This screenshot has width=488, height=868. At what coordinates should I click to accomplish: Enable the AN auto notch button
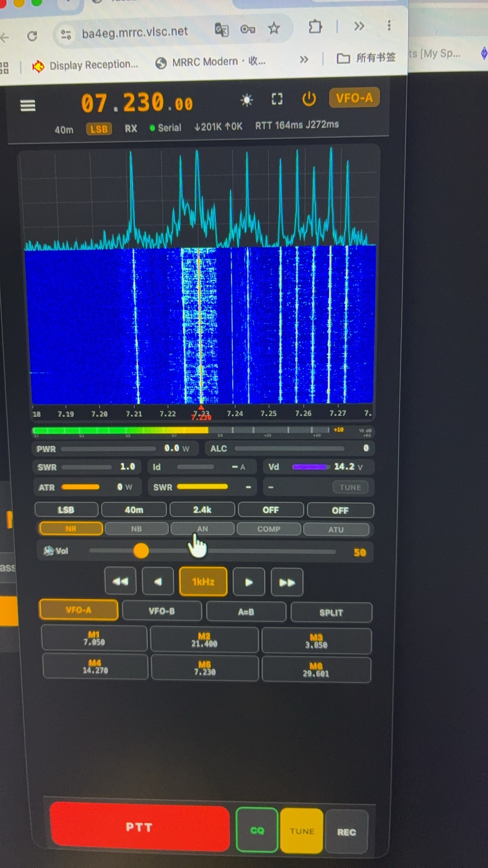(x=202, y=528)
